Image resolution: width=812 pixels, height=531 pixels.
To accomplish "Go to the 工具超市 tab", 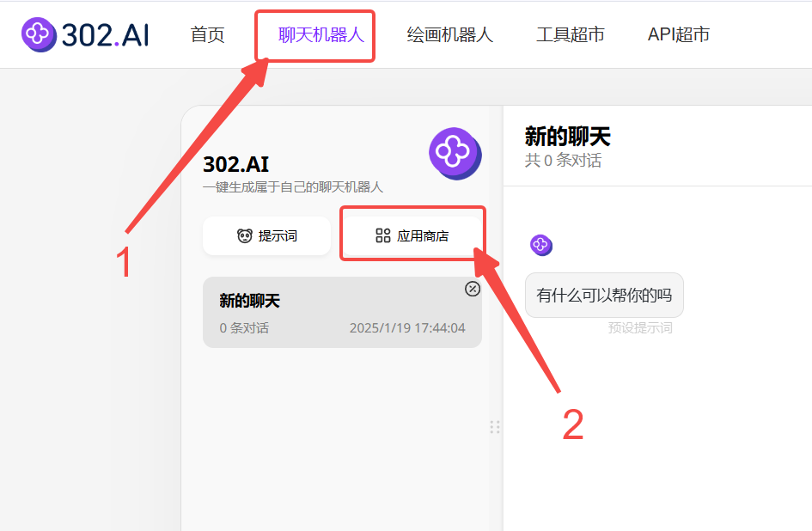I will click(571, 34).
